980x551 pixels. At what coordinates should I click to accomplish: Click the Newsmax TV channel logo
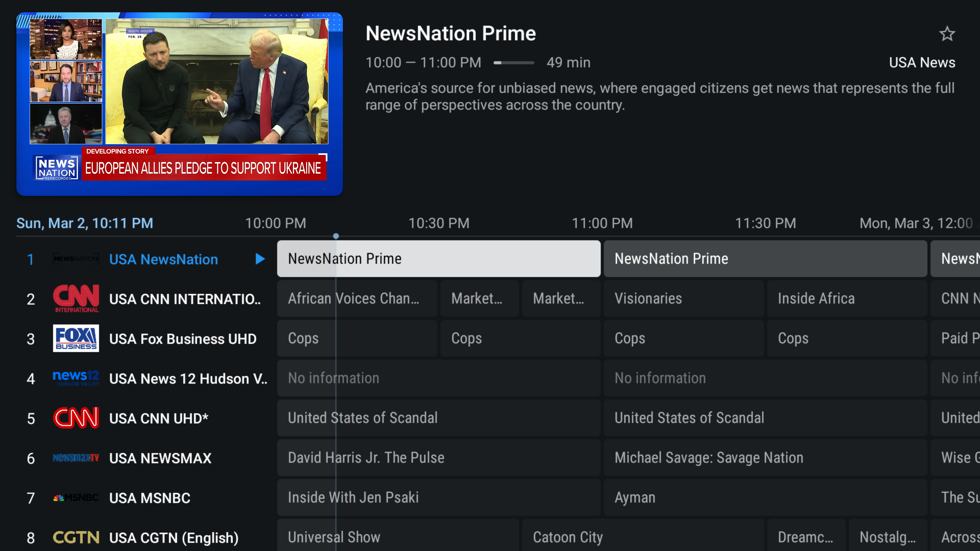(76, 458)
